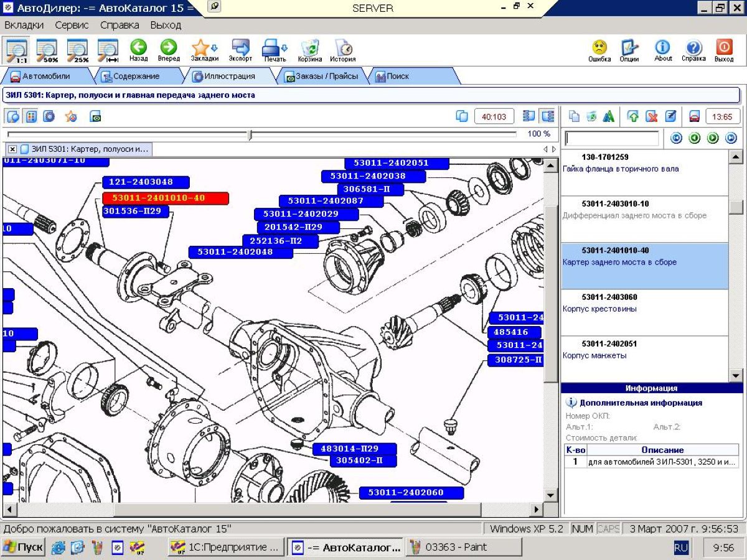Jump to first record with blue navigation arrow
The height and width of the screenshot is (560, 747).
tap(676, 138)
